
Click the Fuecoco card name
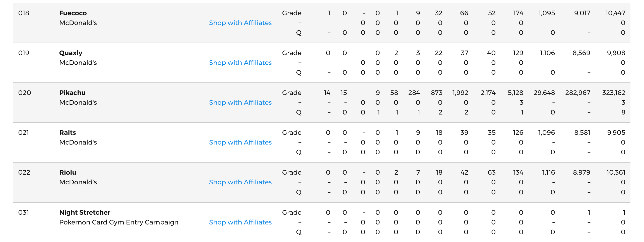[x=73, y=13]
